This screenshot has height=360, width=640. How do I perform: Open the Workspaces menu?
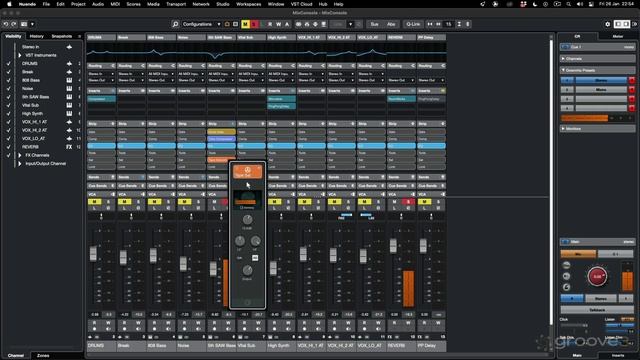pyautogui.click(x=249, y=4)
